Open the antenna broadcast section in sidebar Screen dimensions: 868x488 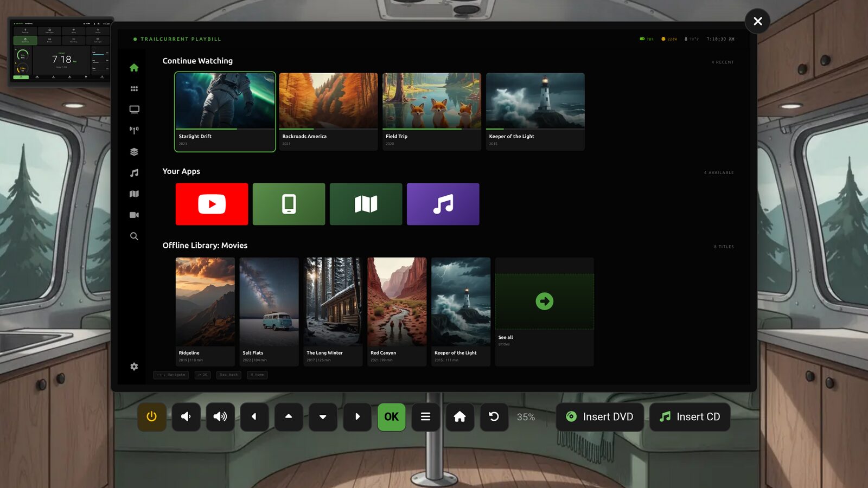tap(134, 130)
